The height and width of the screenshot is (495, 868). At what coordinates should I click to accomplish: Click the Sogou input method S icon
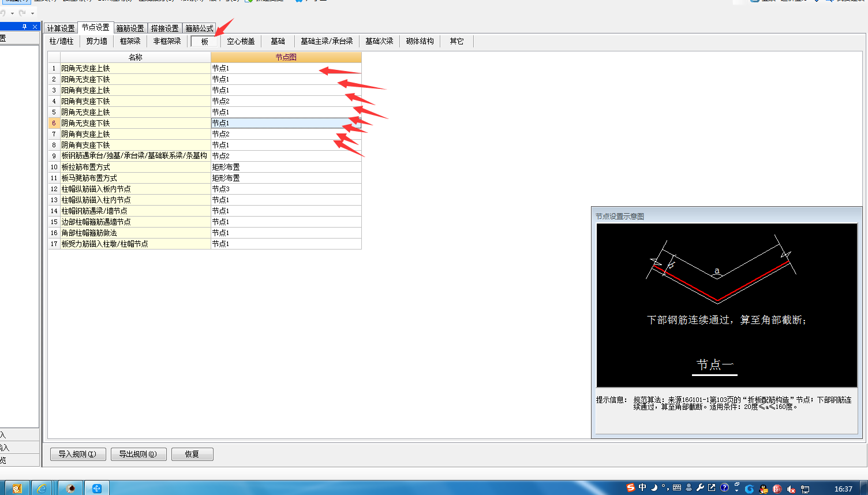[631, 488]
